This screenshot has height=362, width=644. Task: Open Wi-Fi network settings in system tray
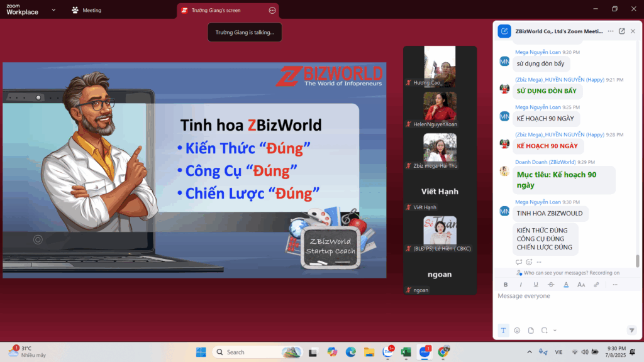[x=575, y=352]
